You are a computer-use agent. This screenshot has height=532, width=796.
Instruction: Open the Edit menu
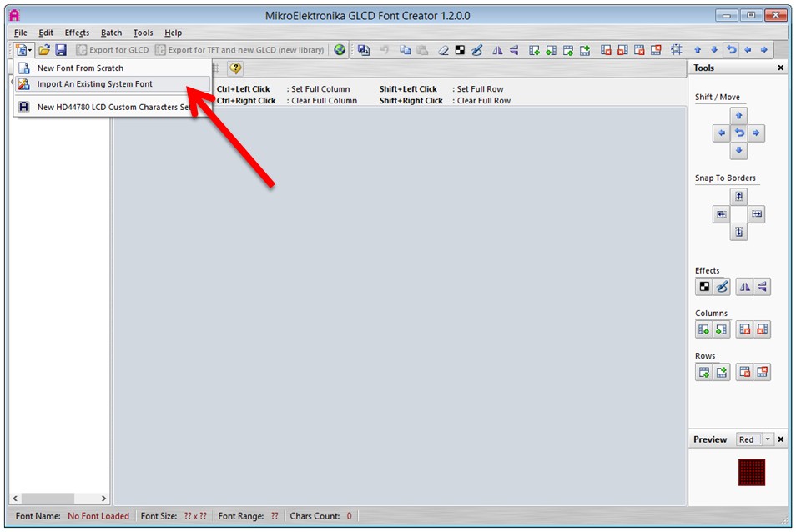click(46, 33)
